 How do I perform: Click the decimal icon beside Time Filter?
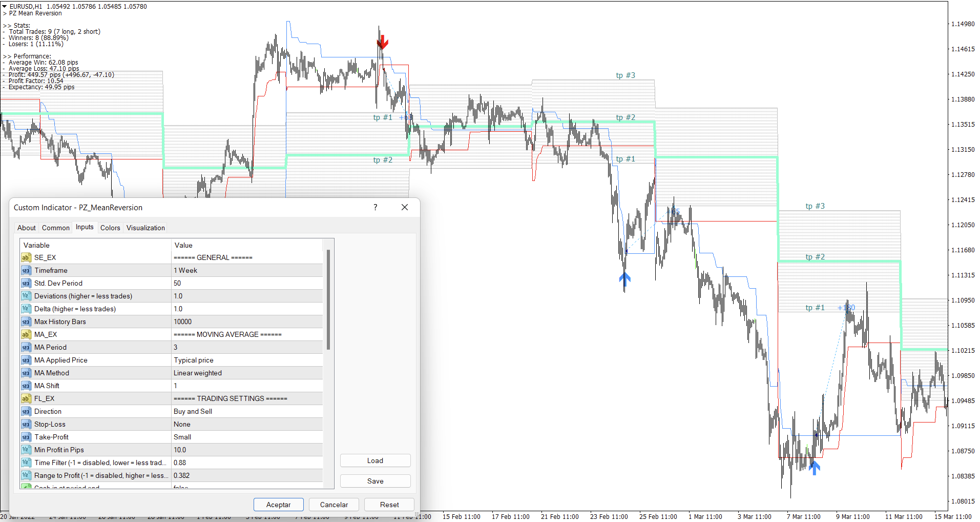(x=26, y=463)
